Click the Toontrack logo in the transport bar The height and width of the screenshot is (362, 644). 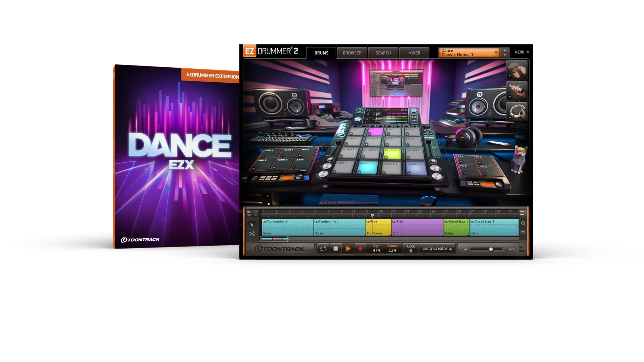pos(279,249)
